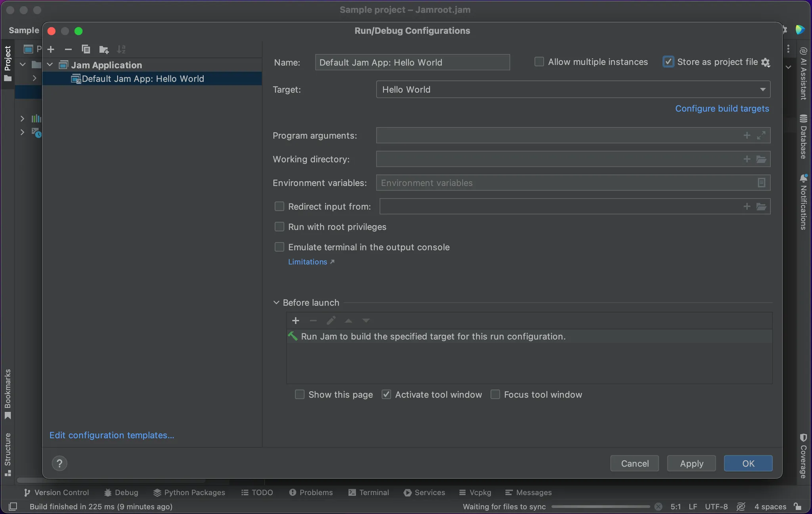Open Configure build targets link
812x514 pixels.
pyautogui.click(x=722, y=109)
